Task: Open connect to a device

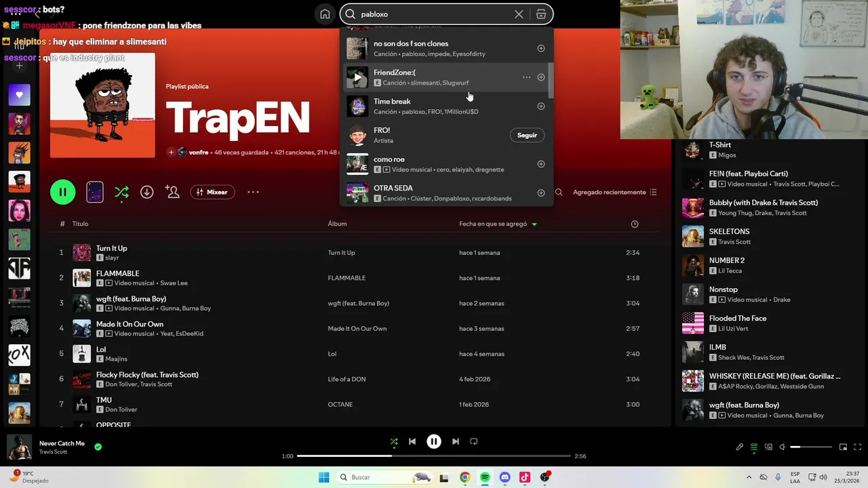Action: point(768,447)
